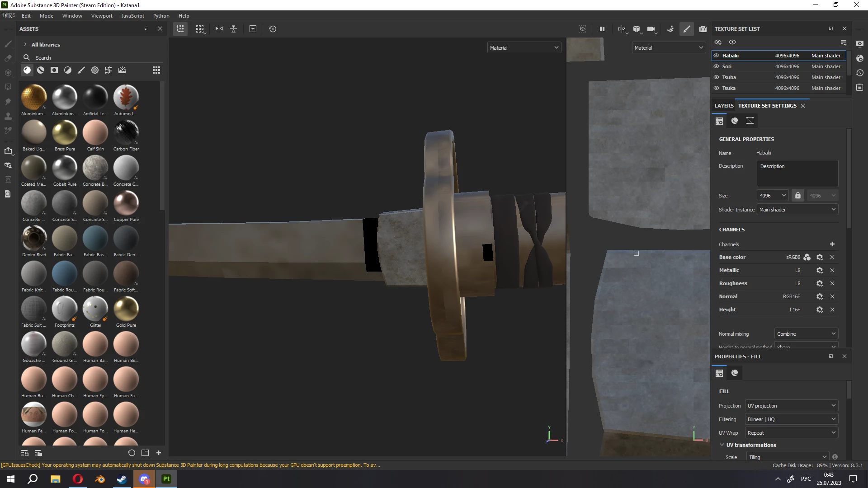The height and width of the screenshot is (488, 868).
Task: Click the Steam icon in taskbar
Action: (x=122, y=479)
